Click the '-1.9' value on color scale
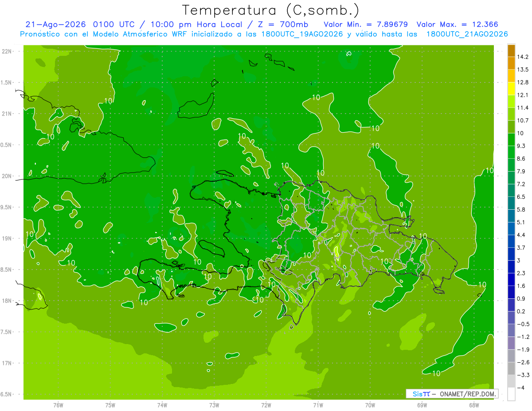 [x=523, y=349]
